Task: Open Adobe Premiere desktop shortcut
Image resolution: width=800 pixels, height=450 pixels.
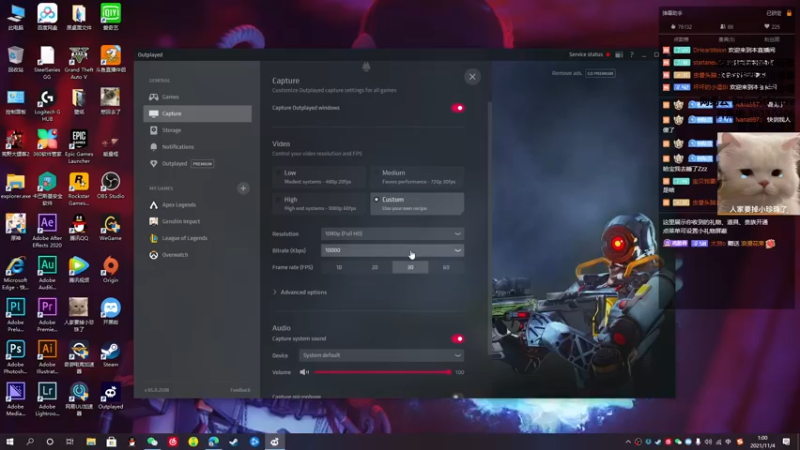Action: pos(47,315)
